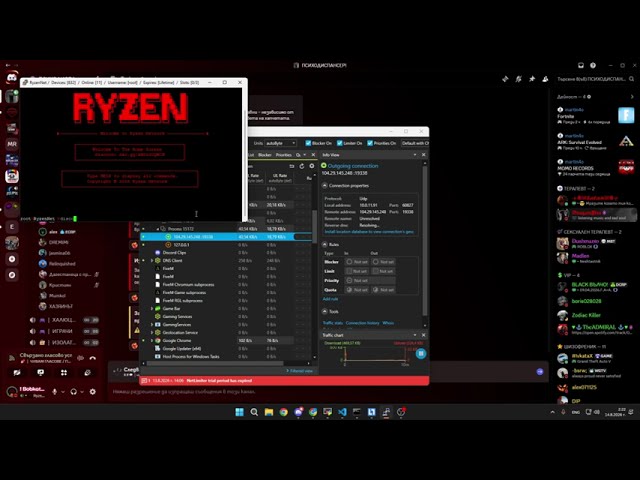Collapse the Connection properties section

click(x=324, y=186)
